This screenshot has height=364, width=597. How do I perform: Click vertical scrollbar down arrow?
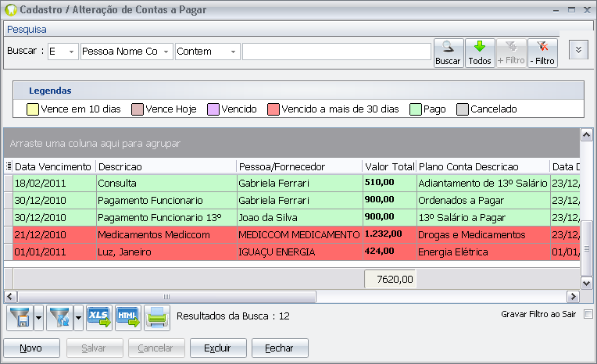586,283
